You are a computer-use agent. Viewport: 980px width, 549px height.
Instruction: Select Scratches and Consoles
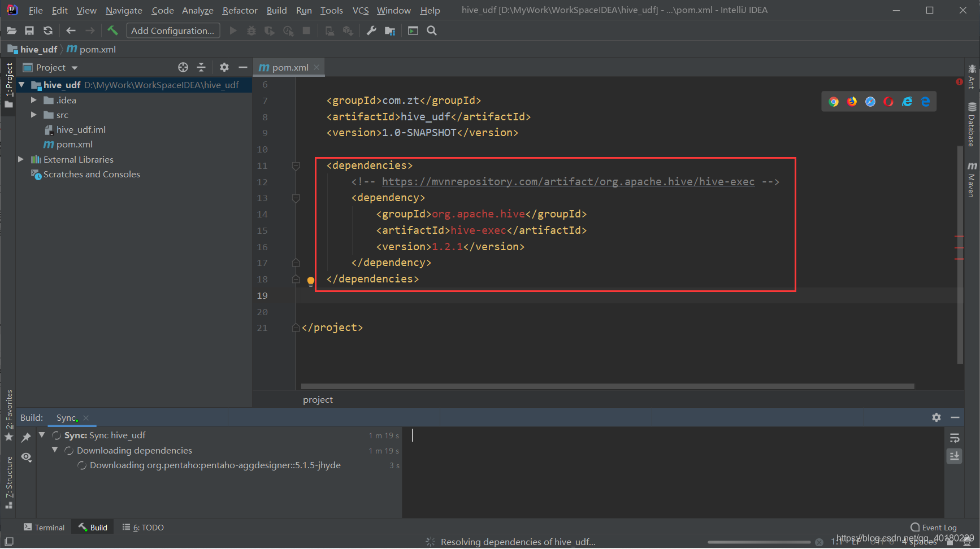pos(86,174)
